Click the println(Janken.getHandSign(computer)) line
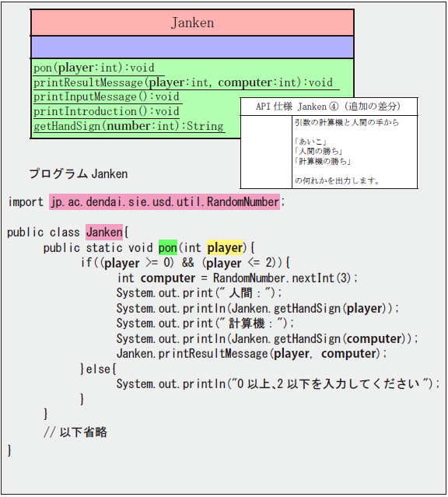 (x=267, y=338)
